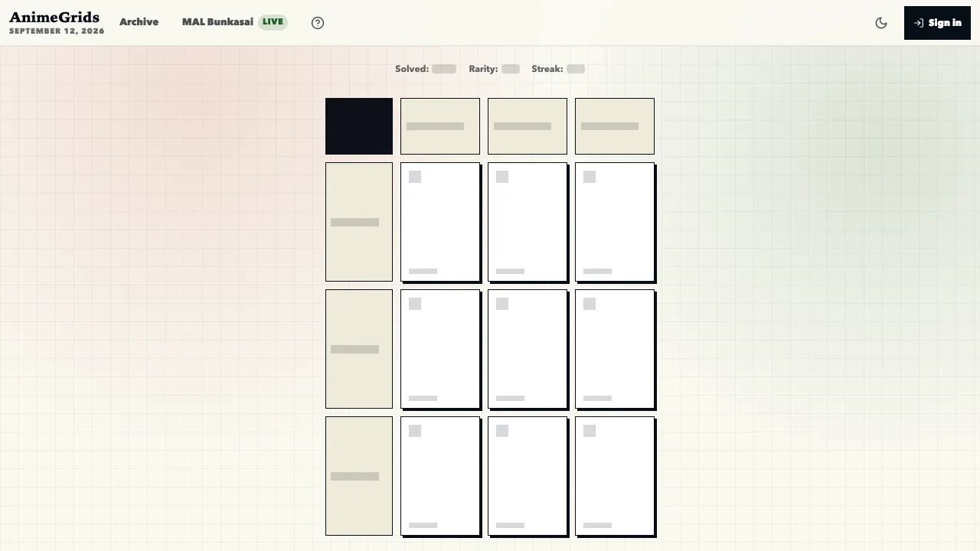Click the "Streak:" stat label
This screenshot has height=551, width=980.
[547, 69]
